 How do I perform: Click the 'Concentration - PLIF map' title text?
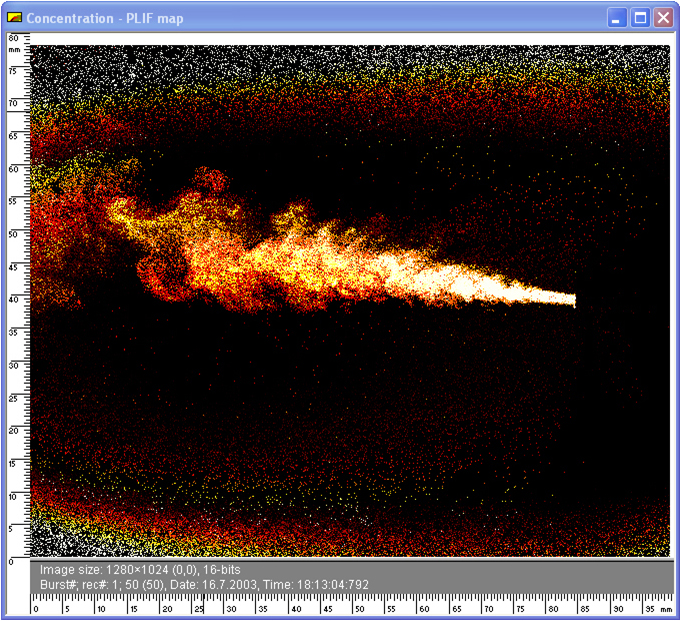(x=105, y=18)
